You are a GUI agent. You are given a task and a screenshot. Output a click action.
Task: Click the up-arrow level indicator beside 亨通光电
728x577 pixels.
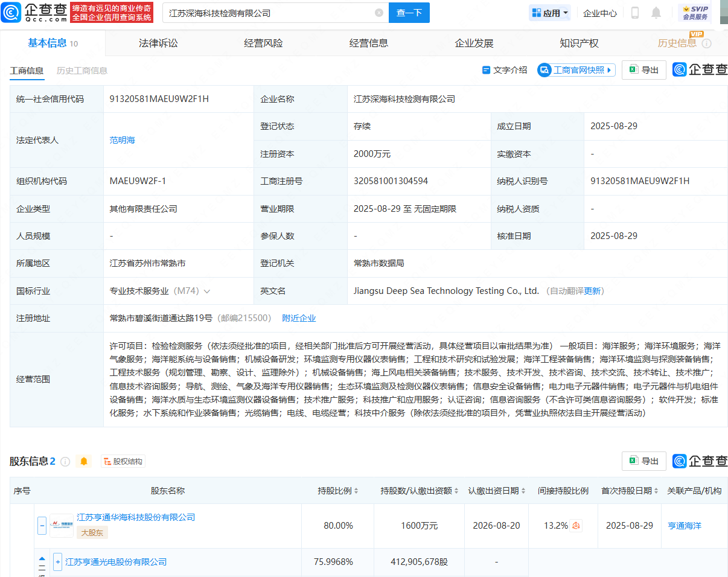[42, 559]
